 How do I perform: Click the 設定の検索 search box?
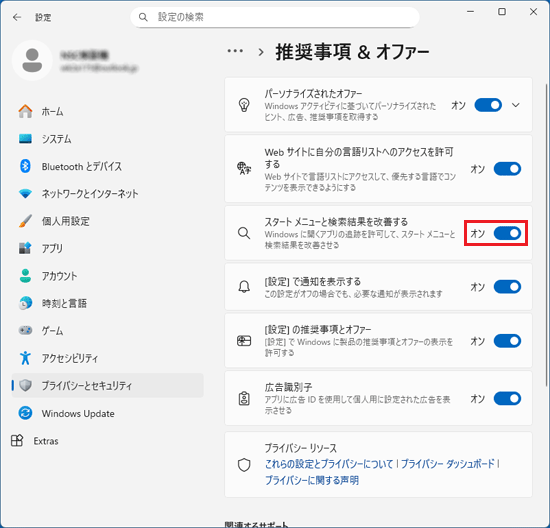click(x=275, y=17)
